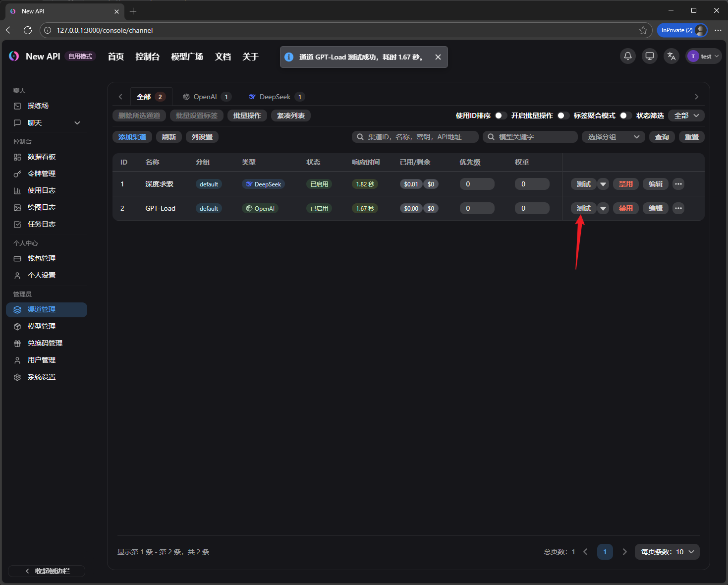Click the monitor theme icon in header

tap(649, 56)
